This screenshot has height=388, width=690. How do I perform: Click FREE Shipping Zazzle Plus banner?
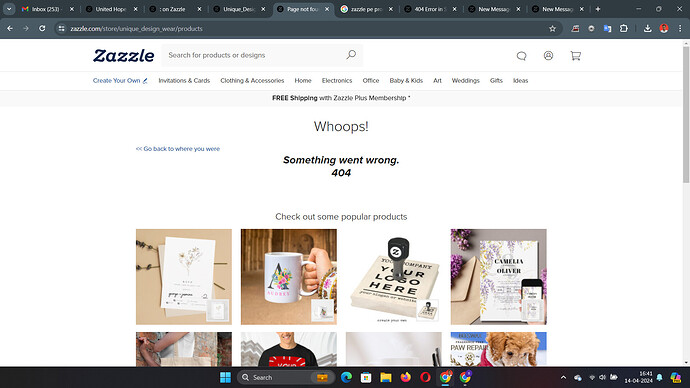[x=341, y=98]
